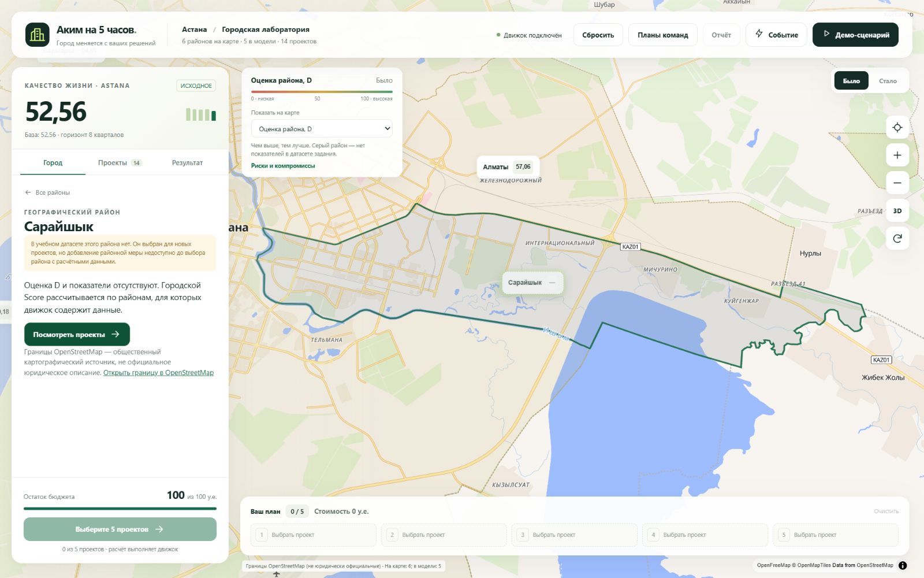The height and width of the screenshot is (578, 924).
Task: Trigger the Событие button
Action: [x=776, y=35]
